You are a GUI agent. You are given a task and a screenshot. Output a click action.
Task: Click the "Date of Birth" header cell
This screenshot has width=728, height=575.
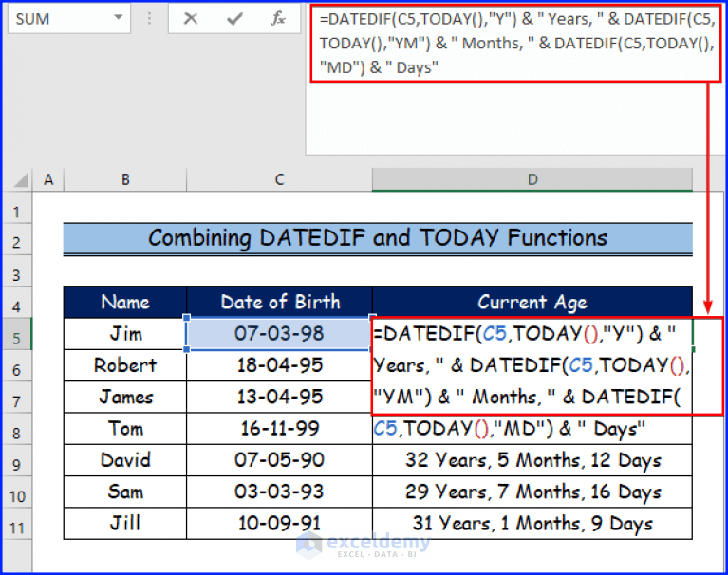279,302
